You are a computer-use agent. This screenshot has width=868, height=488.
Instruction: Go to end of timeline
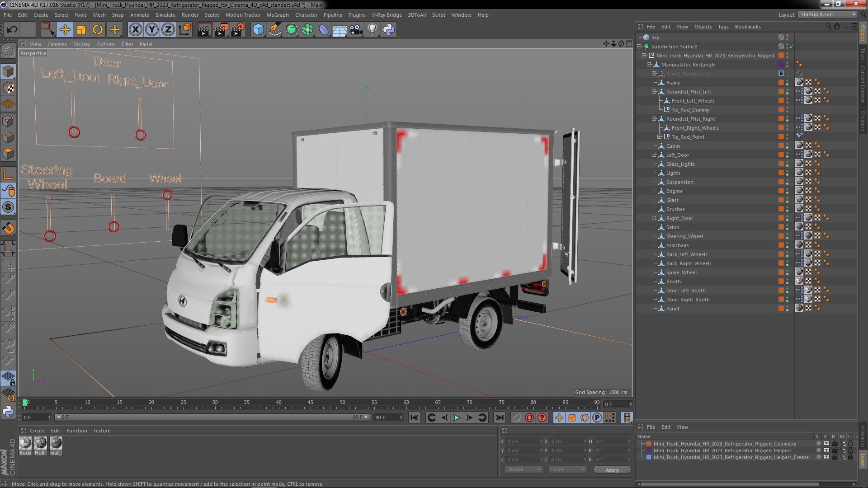[x=499, y=418]
